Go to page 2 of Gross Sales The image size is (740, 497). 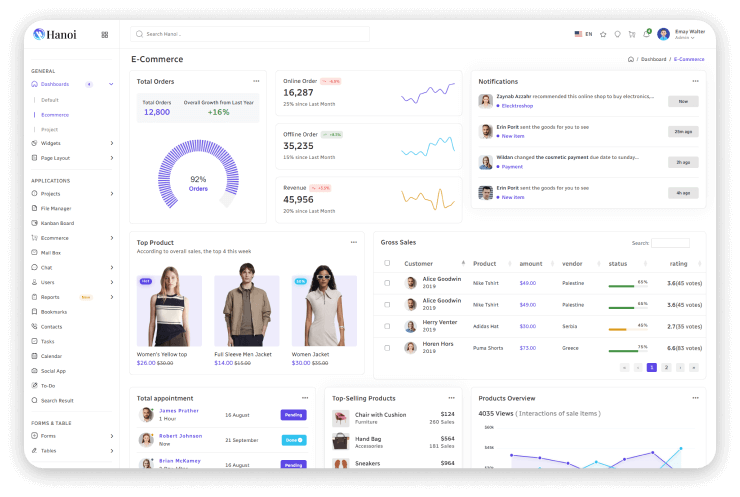pyautogui.click(x=666, y=368)
